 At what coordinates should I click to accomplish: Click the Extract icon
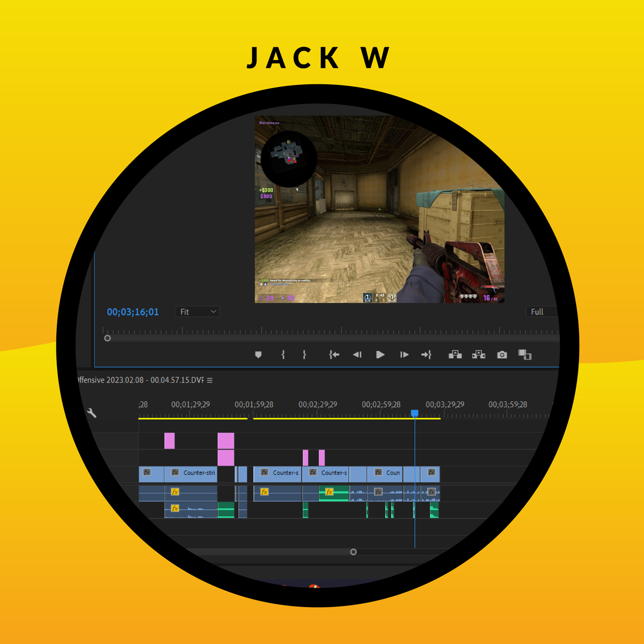(478, 354)
